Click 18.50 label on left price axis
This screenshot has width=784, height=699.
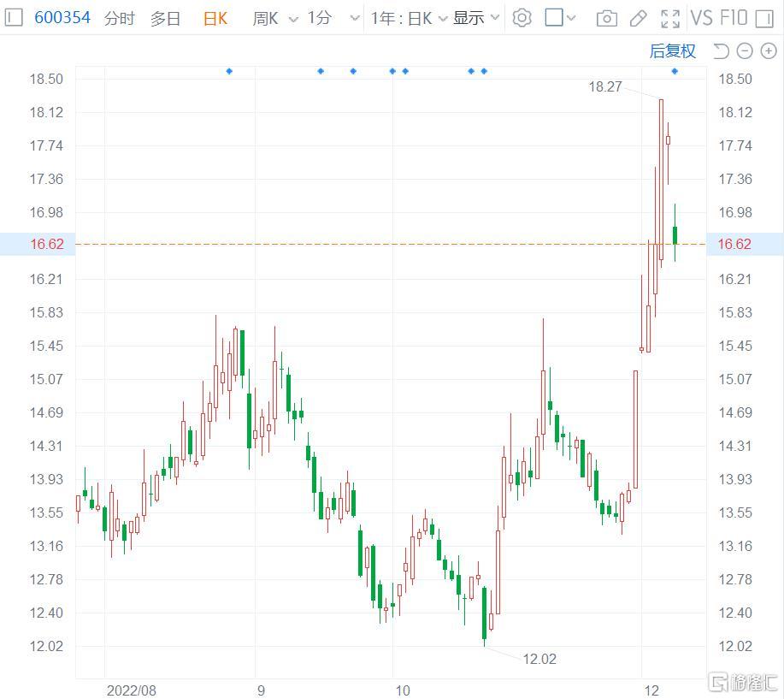(46, 79)
